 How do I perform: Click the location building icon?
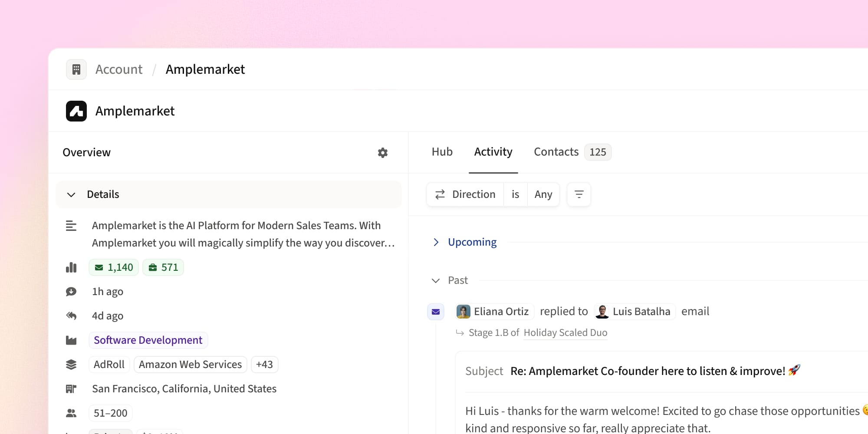pos(71,389)
